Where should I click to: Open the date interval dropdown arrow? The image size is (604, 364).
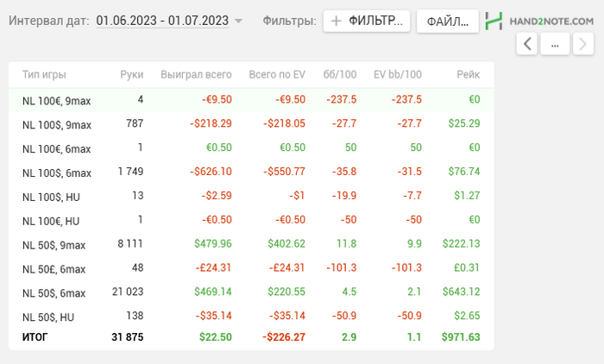(x=239, y=21)
